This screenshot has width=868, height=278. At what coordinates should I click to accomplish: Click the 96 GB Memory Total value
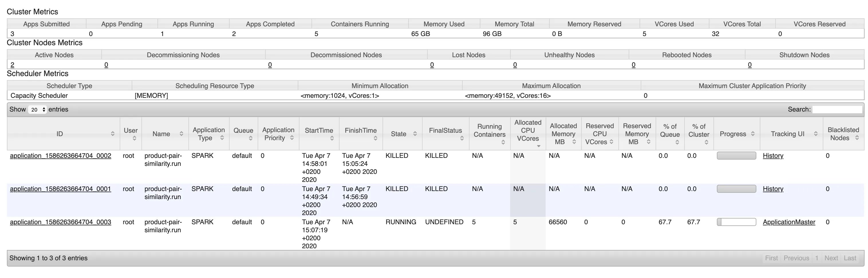[x=492, y=34]
